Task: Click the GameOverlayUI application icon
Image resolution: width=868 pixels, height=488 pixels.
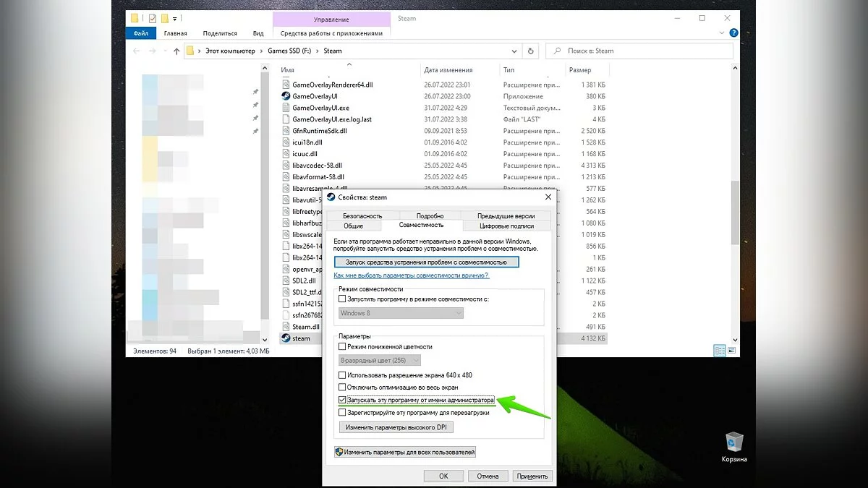Action: pyautogui.click(x=286, y=96)
